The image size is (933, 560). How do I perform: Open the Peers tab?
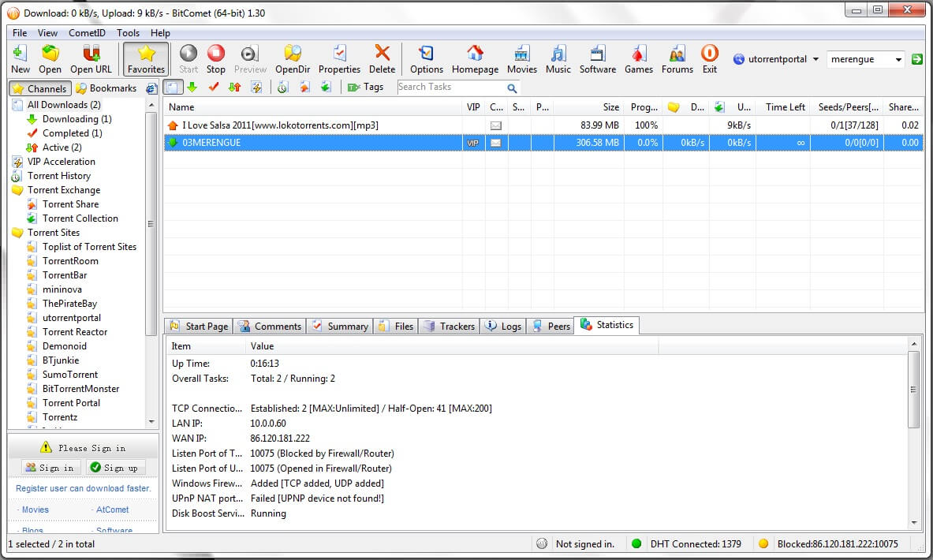550,326
